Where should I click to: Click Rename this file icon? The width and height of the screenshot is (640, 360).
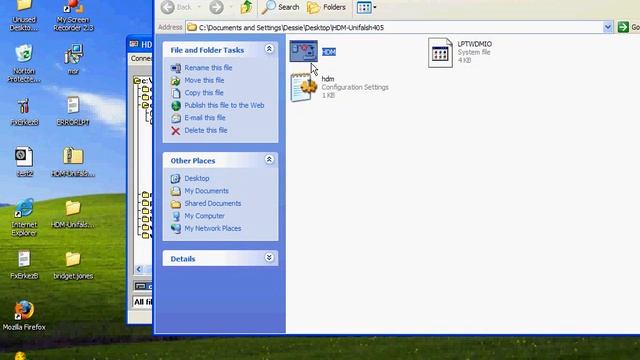(x=176, y=68)
